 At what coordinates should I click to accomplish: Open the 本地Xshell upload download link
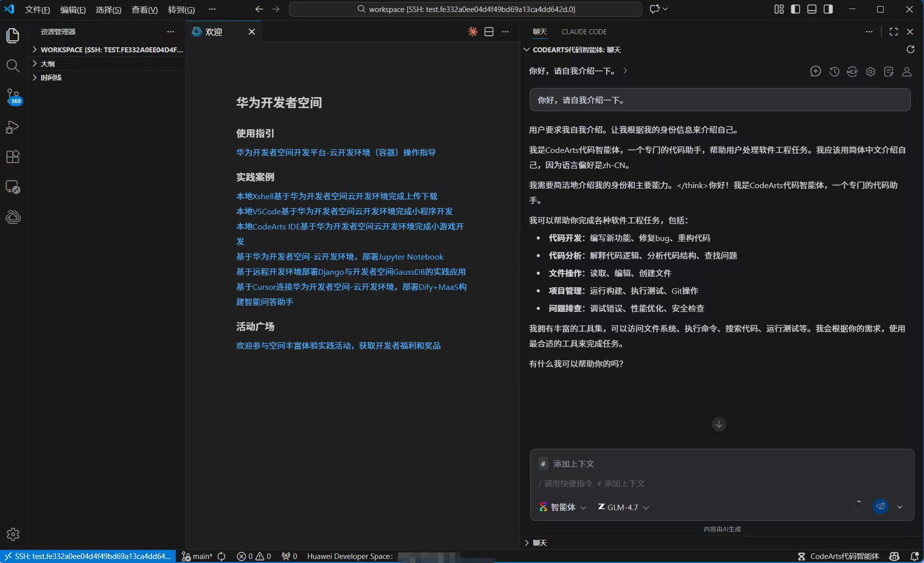click(337, 196)
